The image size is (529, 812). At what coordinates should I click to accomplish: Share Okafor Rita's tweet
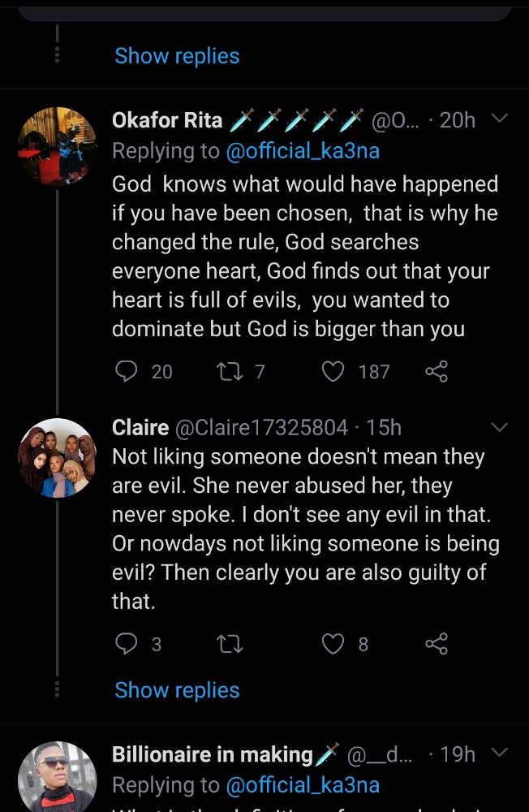(437, 372)
